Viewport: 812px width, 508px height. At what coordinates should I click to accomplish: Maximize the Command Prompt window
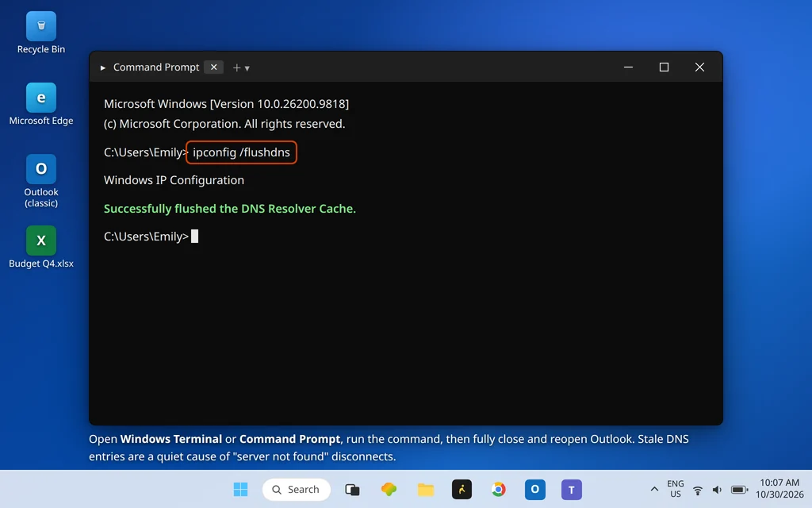664,67
